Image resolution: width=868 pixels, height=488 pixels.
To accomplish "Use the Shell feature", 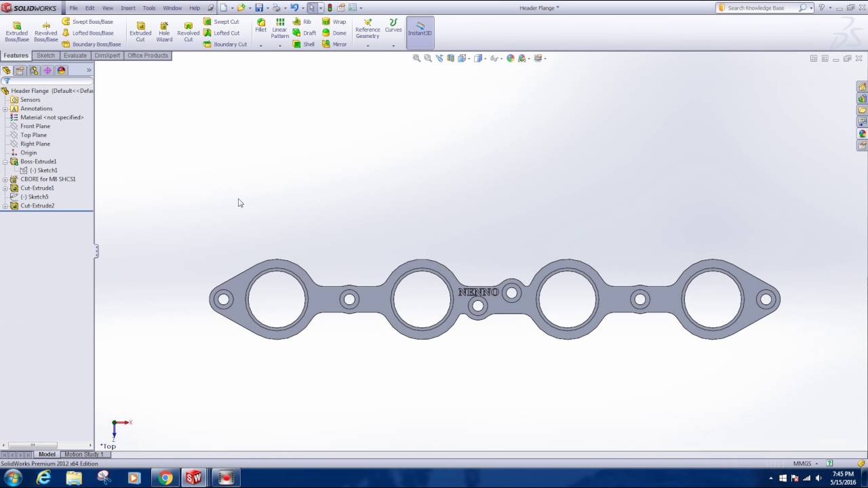I will (x=304, y=44).
